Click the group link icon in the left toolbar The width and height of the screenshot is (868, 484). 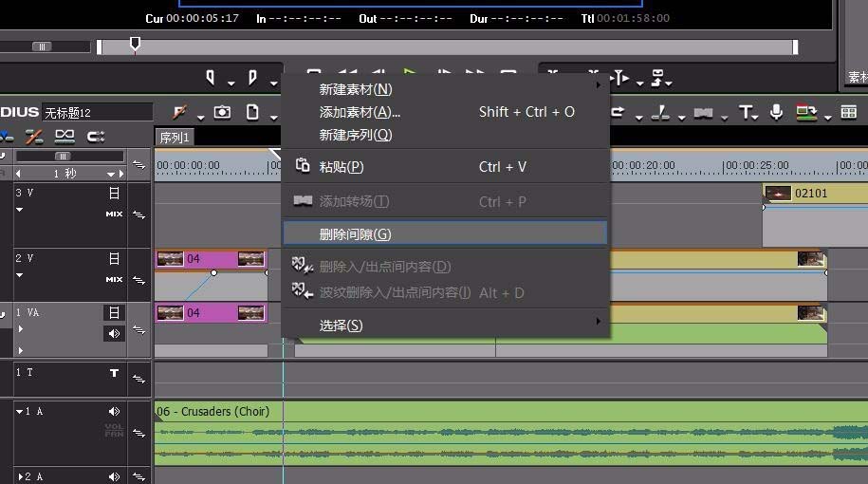click(x=65, y=137)
